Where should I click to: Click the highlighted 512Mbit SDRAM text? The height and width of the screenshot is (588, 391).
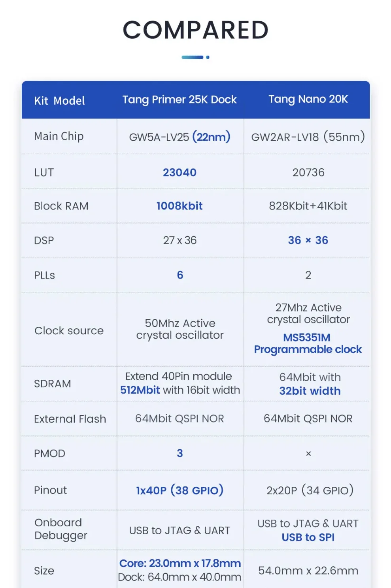pos(140,390)
